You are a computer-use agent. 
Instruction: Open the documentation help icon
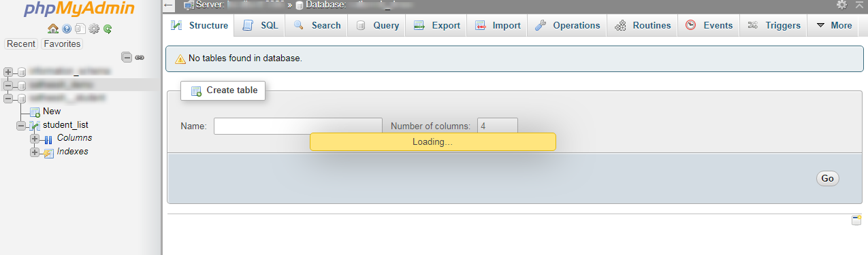click(x=67, y=29)
